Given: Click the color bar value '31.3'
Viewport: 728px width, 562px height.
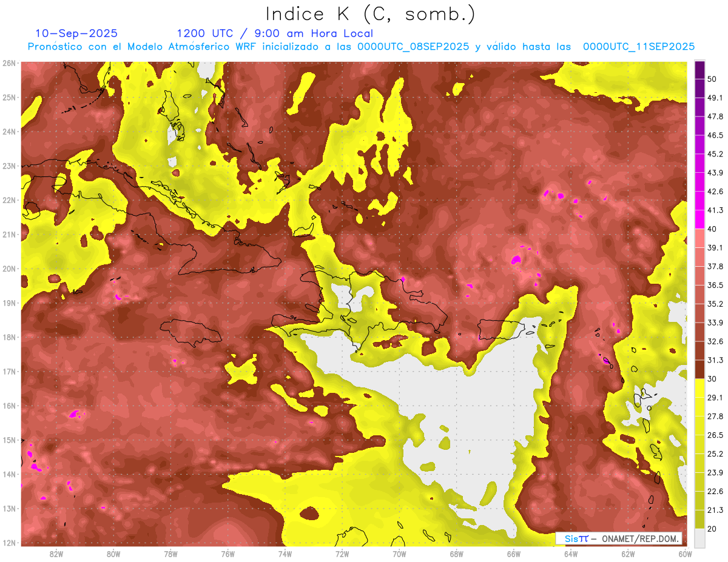Looking at the screenshot, I should click(x=715, y=360).
